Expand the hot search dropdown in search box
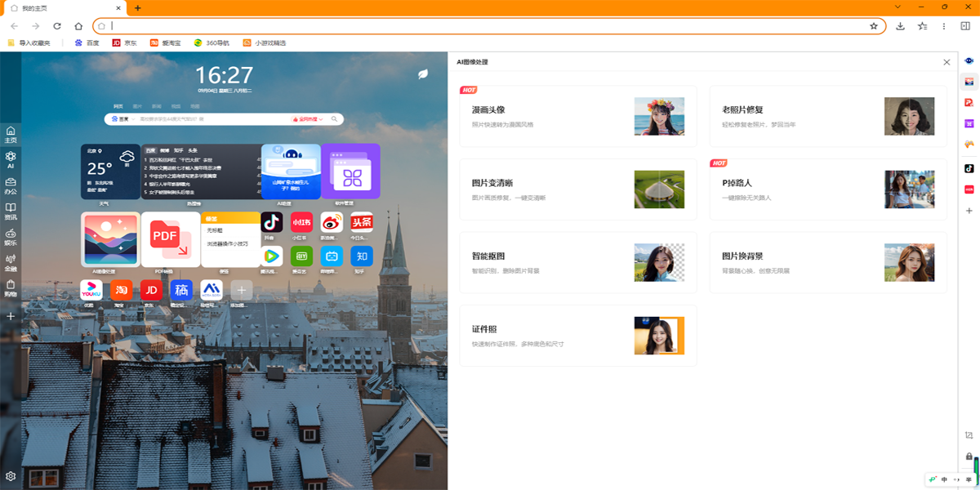 (308, 119)
